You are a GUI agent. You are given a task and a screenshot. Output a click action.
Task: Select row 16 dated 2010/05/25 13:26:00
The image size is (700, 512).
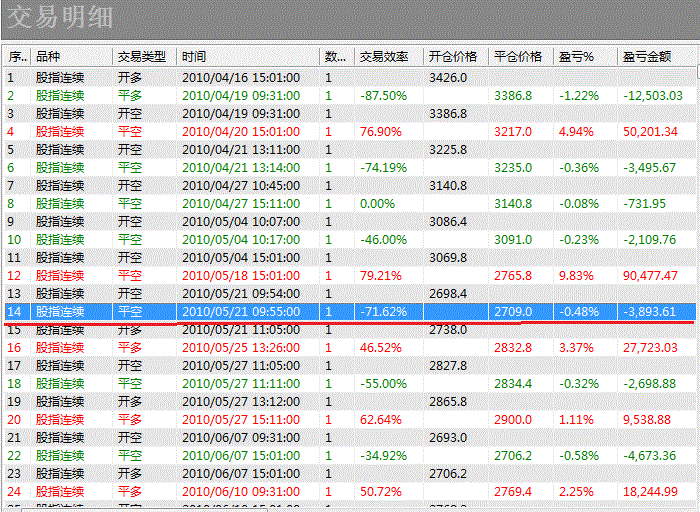point(240,347)
